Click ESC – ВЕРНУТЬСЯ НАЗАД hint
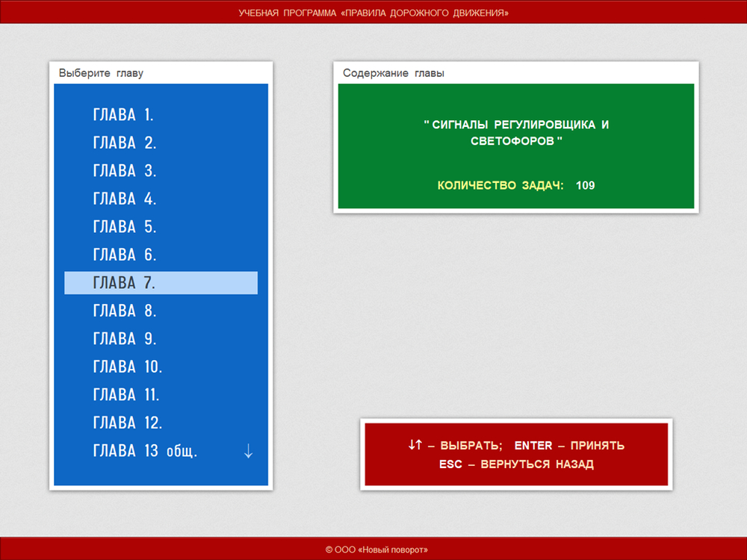The image size is (747, 560). 516,464
